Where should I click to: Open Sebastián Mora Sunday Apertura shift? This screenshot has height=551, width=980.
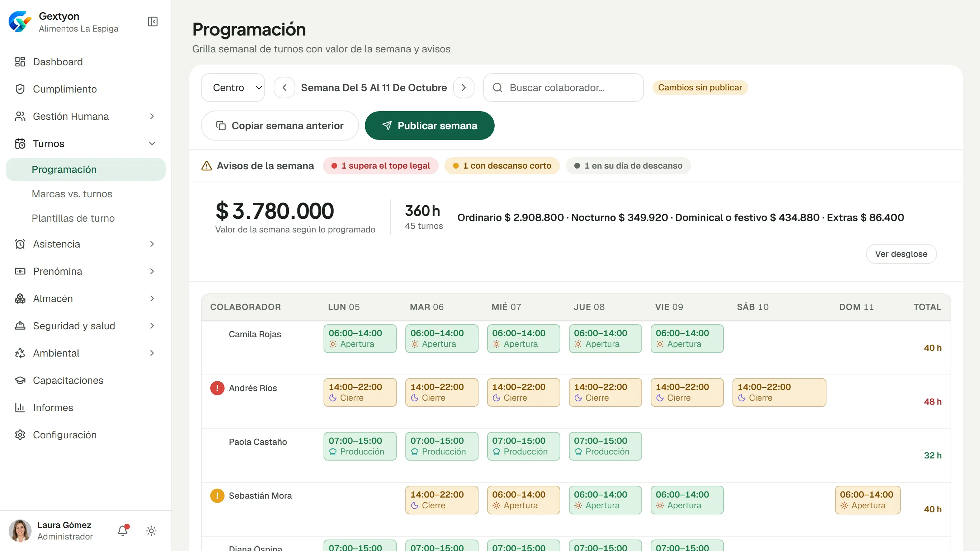coord(867,500)
